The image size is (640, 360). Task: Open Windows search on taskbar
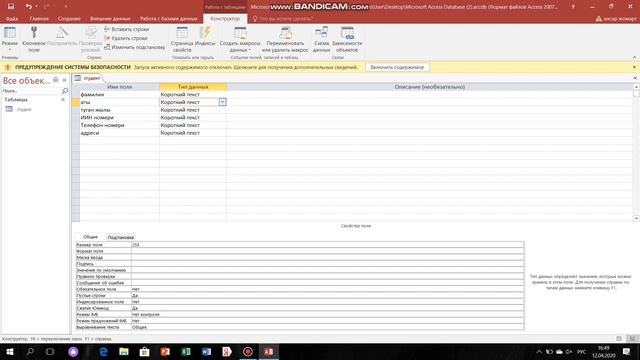coord(30,351)
